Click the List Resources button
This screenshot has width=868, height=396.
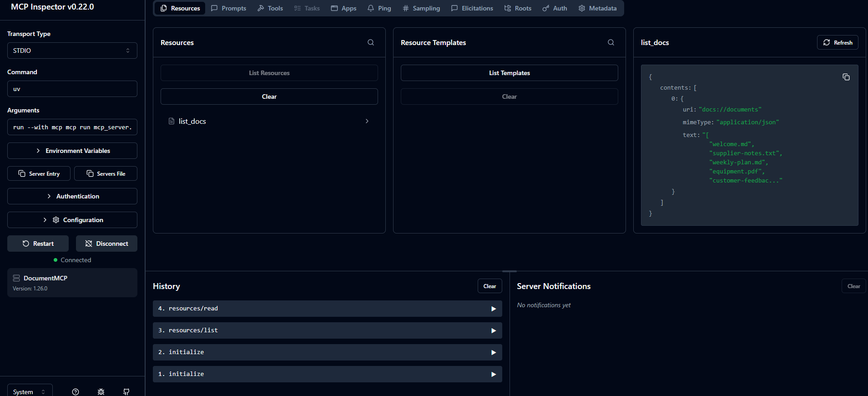(269, 73)
